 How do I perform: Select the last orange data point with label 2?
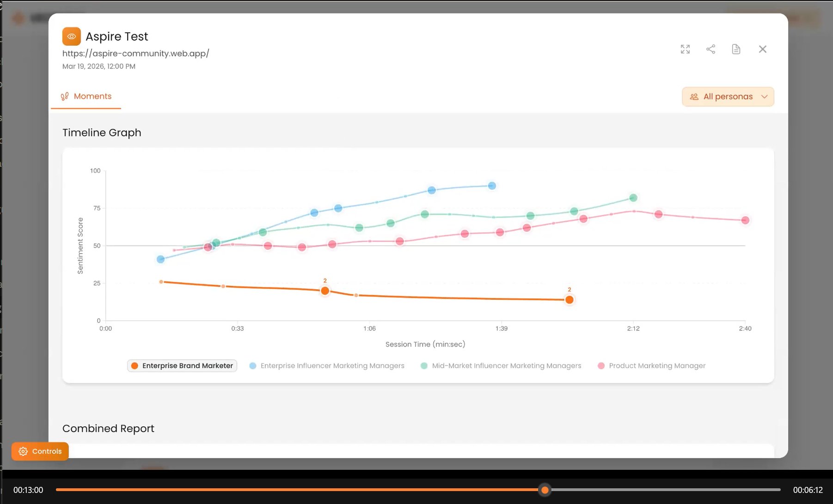click(570, 300)
